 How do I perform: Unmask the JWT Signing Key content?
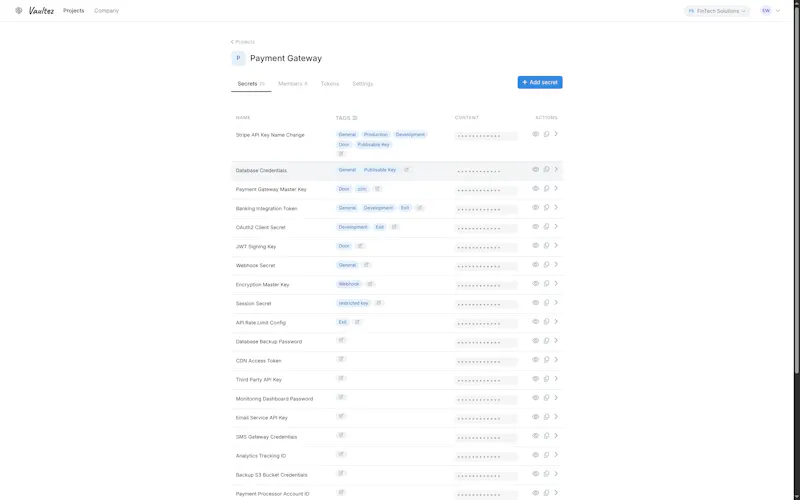pyautogui.click(x=535, y=245)
